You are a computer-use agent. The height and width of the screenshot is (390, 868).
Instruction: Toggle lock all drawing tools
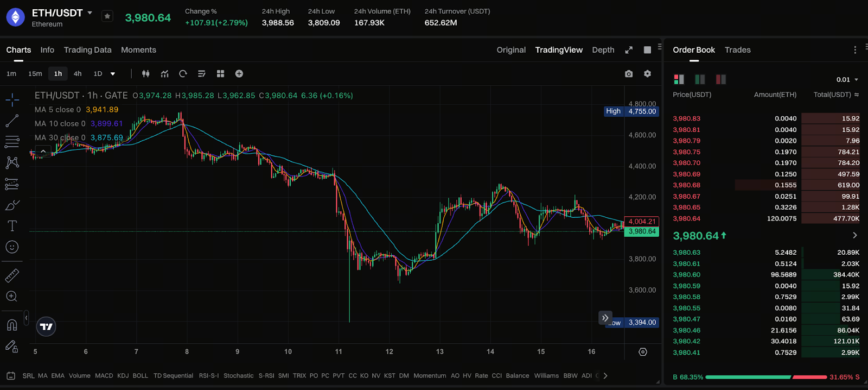[x=12, y=346]
